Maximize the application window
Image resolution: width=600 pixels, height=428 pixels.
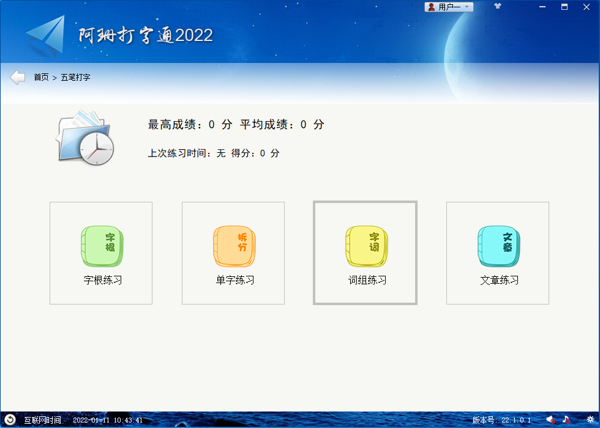tap(548, 6)
